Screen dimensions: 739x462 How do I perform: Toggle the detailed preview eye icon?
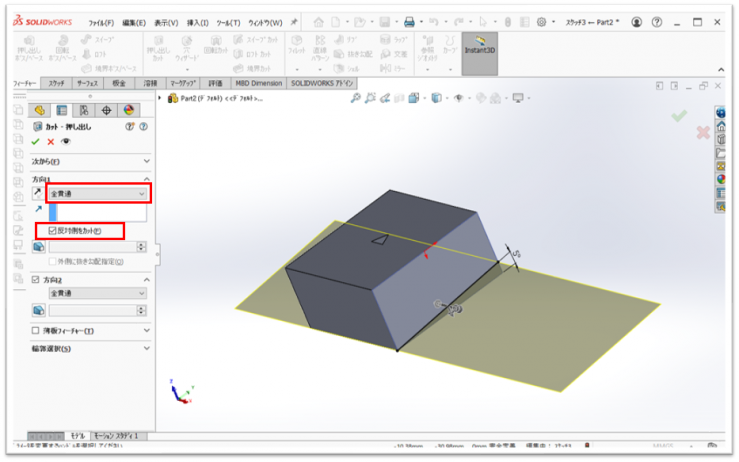[66, 142]
